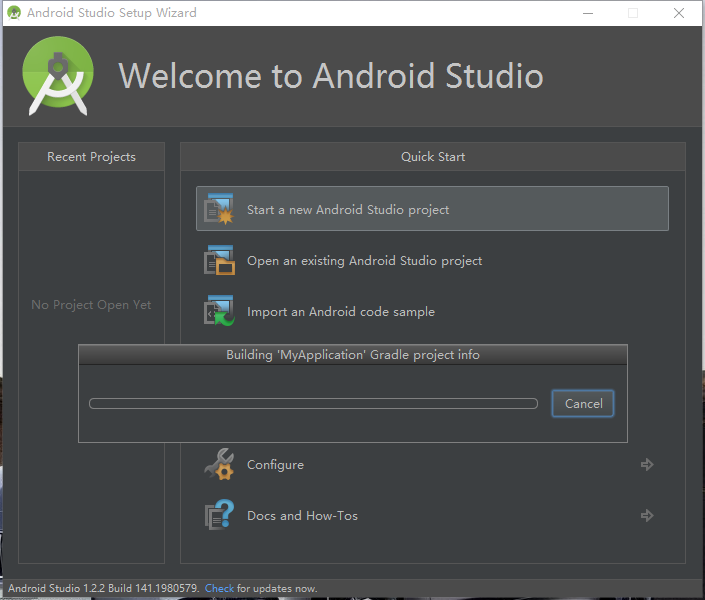
Task: Click the import code sample icon
Action: (219, 311)
